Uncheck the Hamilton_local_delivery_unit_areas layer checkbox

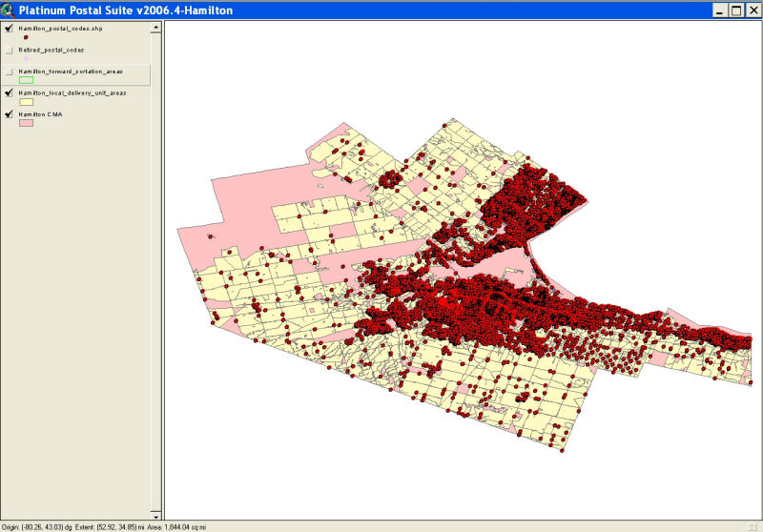[x=9, y=92]
